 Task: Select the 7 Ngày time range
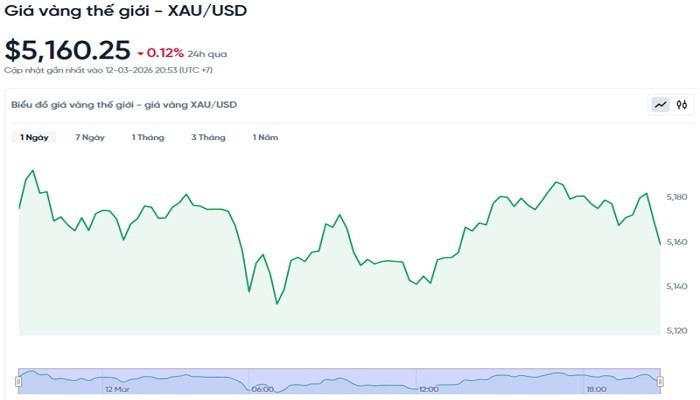[x=90, y=137]
